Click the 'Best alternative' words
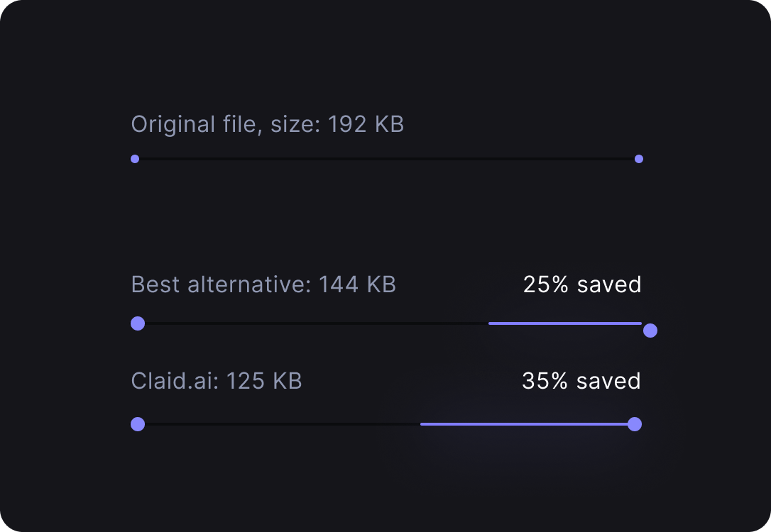This screenshot has height=532, width=771. 219,284
